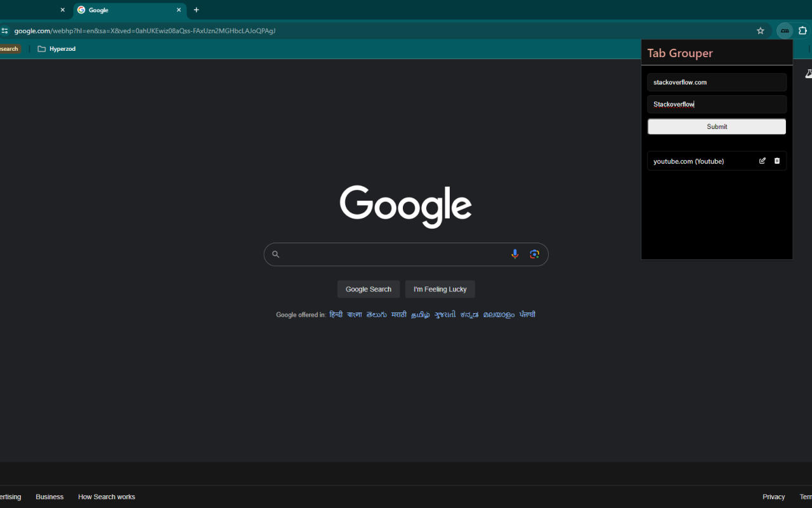This screenshot has width=812, height=508.
Task: Switch Google to ਪੰਜਾਬੀ language
Action: (527, 314)
